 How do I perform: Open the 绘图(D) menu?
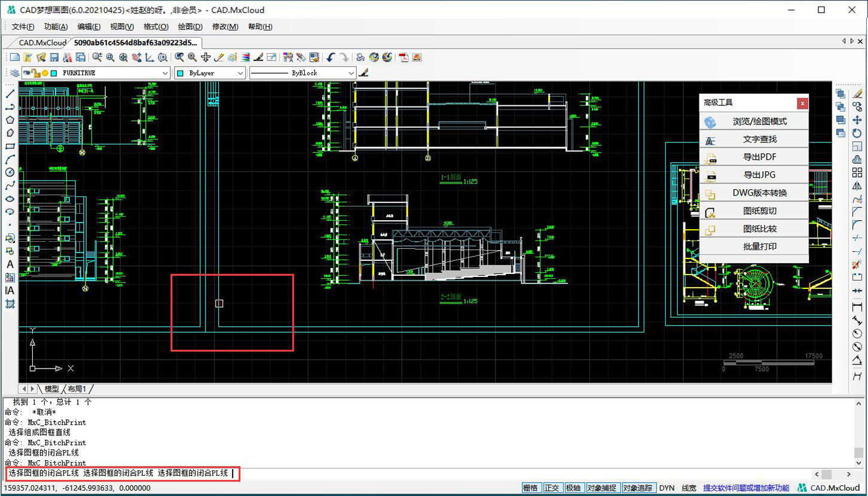[x=190, y=27]
